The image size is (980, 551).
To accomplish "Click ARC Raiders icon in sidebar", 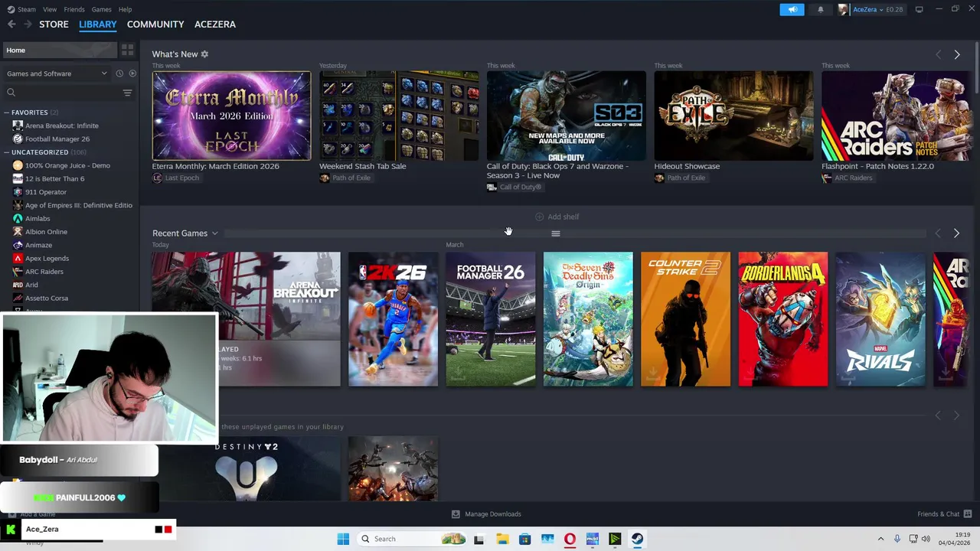I will click(18, 272).
